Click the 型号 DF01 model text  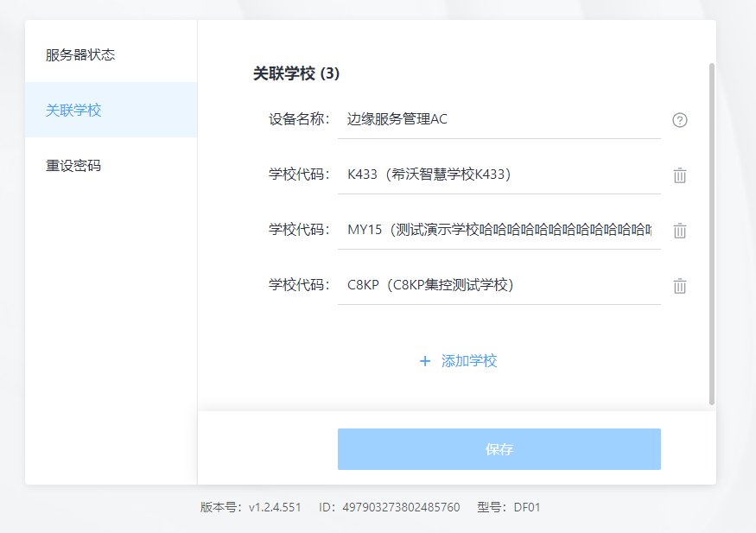508,507
